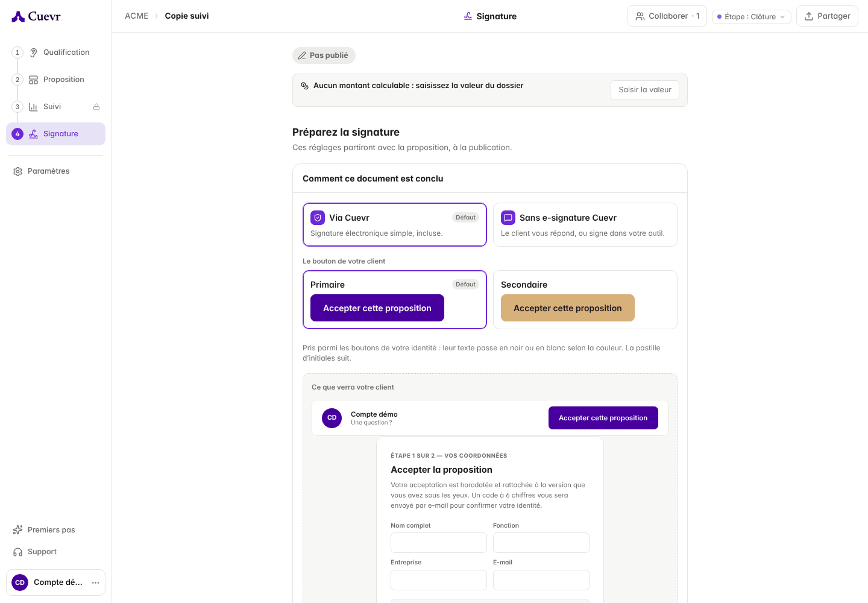Click the Fonction input field
868x603 pixels.
pos(541,543)
